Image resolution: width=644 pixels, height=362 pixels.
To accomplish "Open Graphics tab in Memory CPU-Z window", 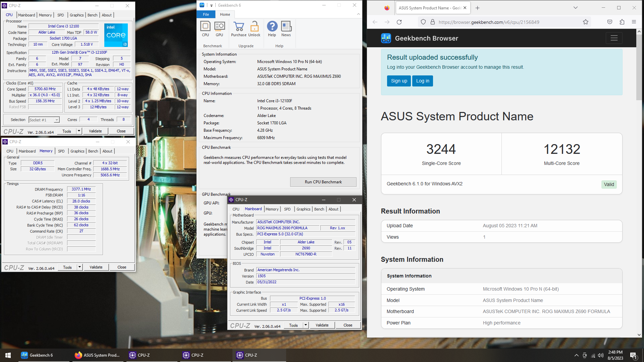I will [77, 151].
